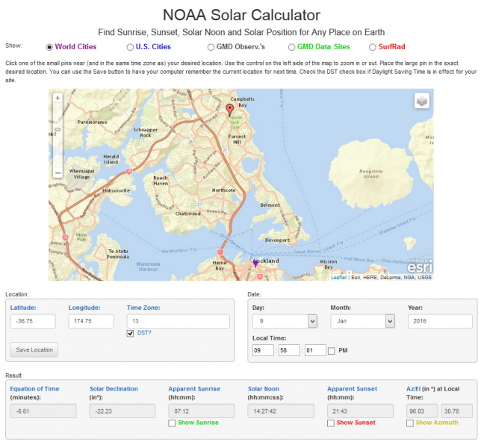
Task: Click the highway 18 shield marker
Action: coord(129,171)
